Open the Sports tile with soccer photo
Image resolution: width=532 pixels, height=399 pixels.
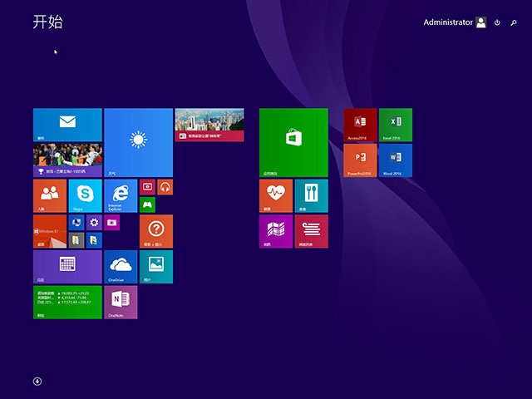pyautogui.click(x=67, y=160)
